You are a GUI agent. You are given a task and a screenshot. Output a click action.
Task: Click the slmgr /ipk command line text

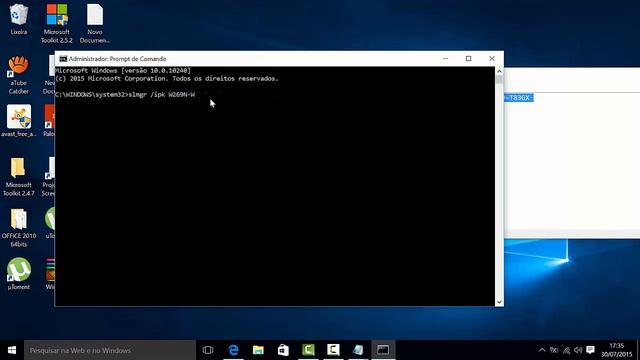point(161,95)
